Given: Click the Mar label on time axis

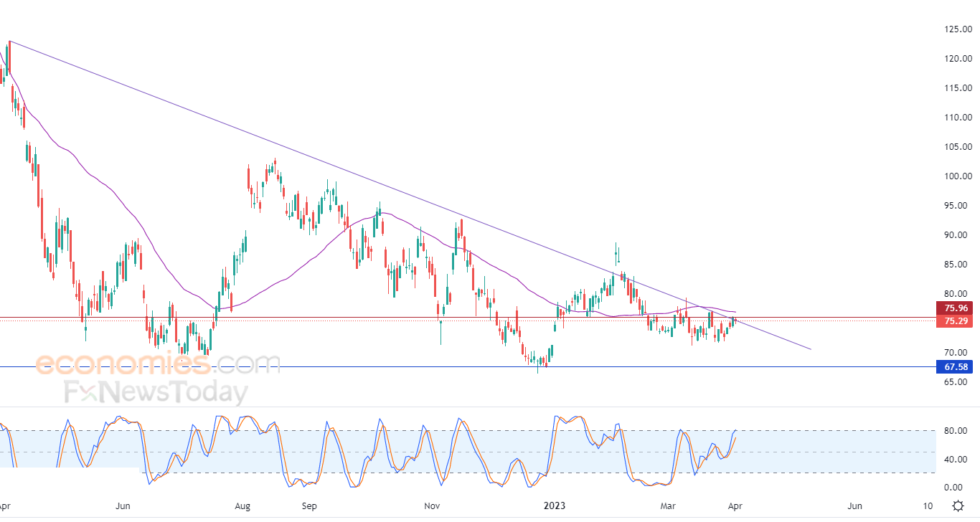Looking at the screenshot, I should [668, 506].
